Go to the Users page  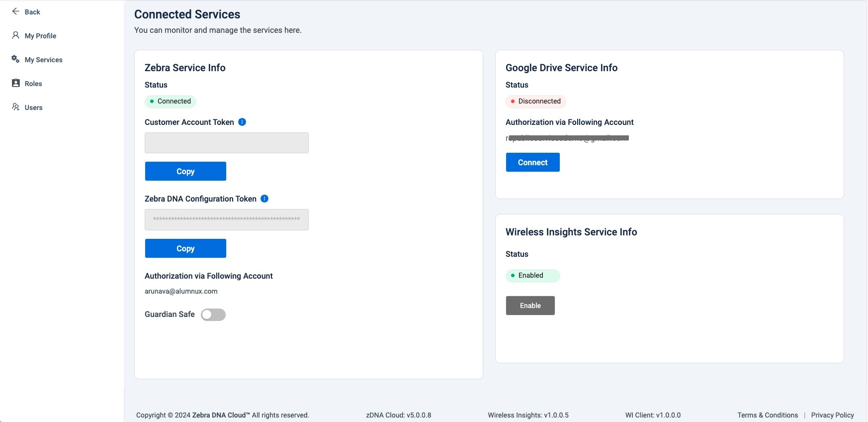tap(33, 107)
